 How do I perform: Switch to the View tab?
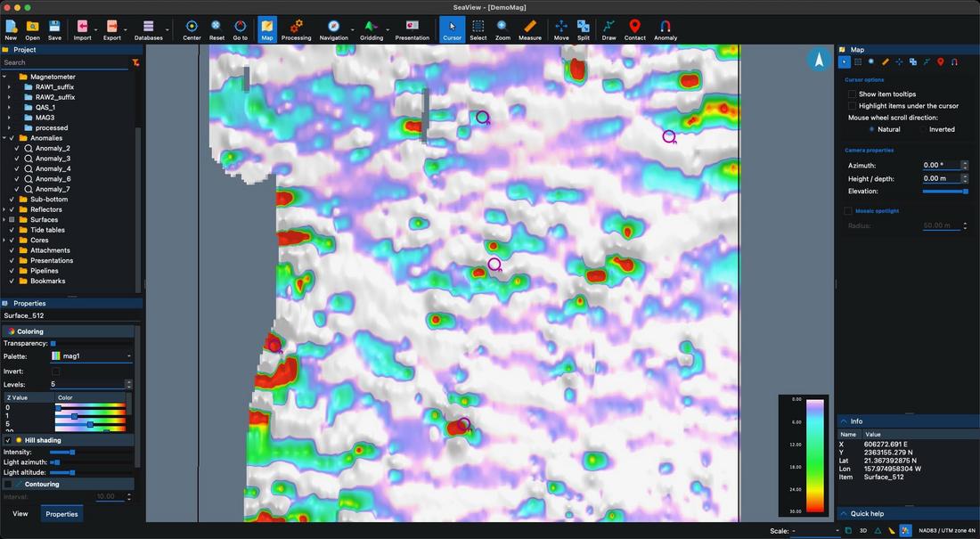pyautogui.click(x=20, y=513)
